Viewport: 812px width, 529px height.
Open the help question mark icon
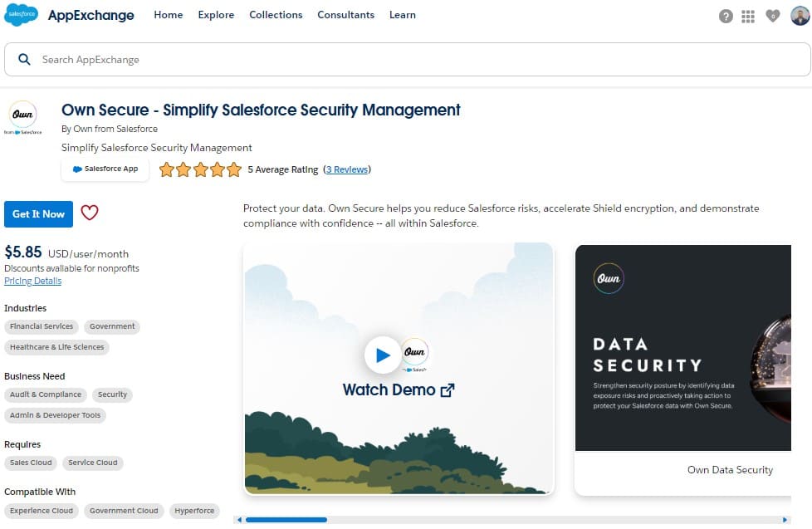726,17
